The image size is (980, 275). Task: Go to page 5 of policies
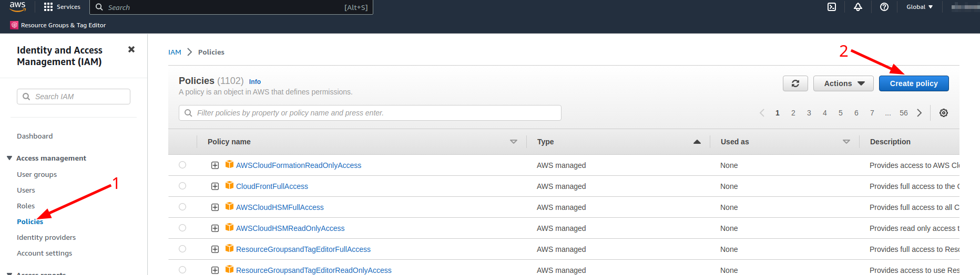click(x=841, y=113)
